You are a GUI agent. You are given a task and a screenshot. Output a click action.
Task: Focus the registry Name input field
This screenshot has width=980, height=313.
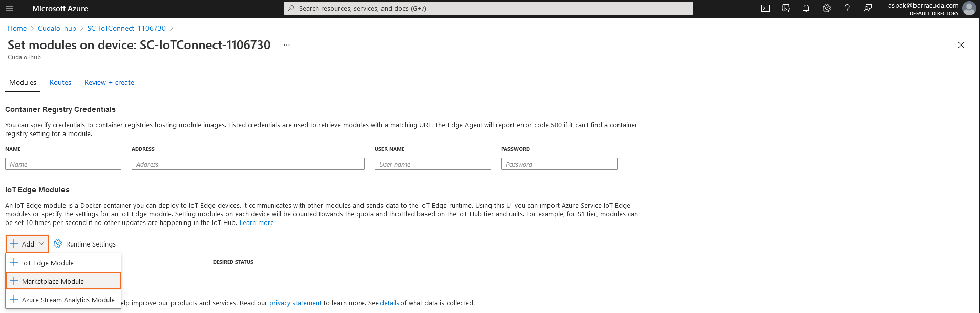63,164
